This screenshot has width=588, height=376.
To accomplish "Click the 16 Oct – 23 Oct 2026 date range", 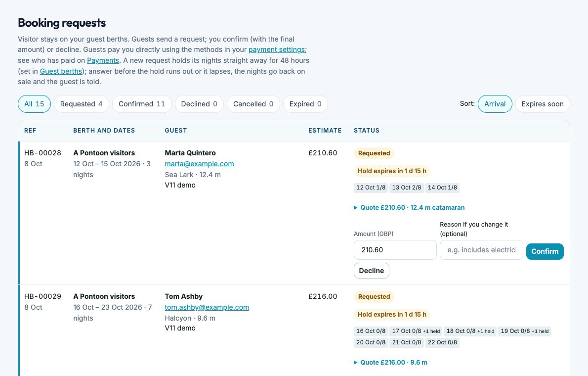I will click(108, 307).
